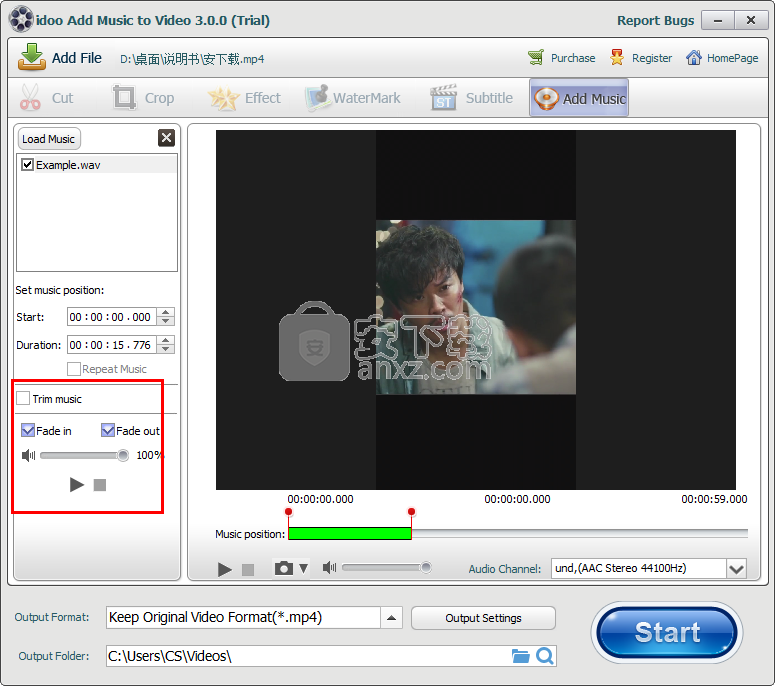Click the Start time input field
This screenshot has height=686, width=775.
pos(112,317)
